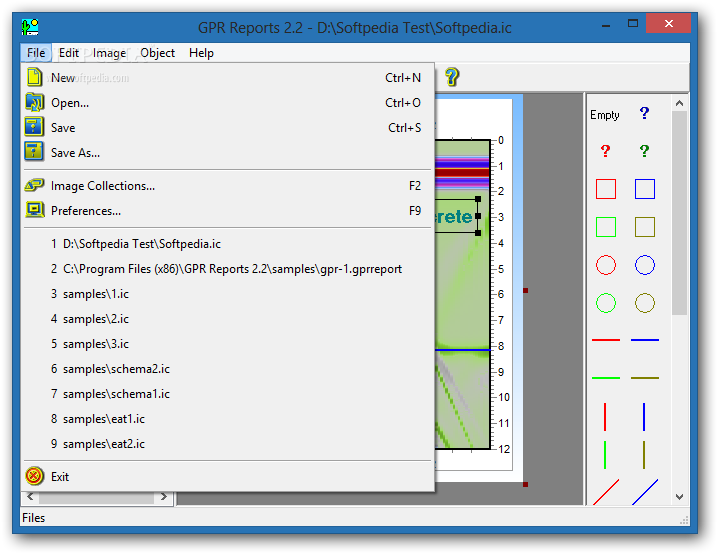Select the red diagonal line object
The width and height of the screenshot is (718, 554).
coord(606,492)
